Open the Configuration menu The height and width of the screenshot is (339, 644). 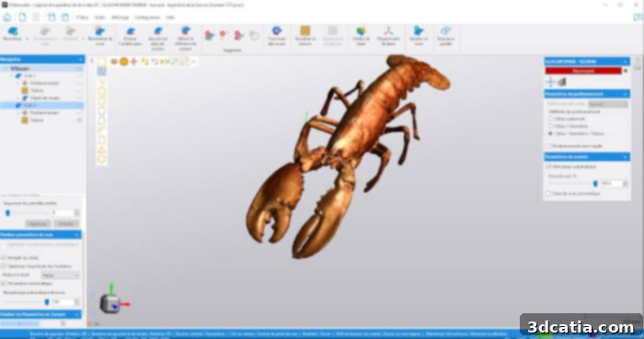click(147, 18)
